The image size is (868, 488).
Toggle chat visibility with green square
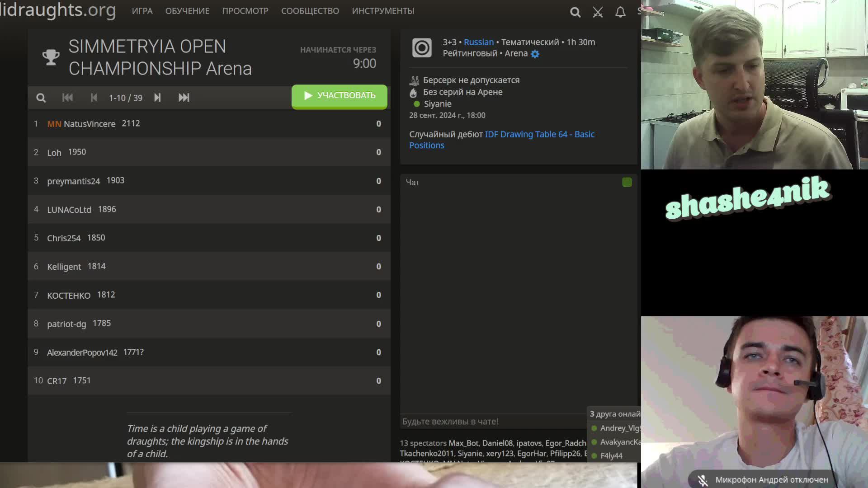627,182
